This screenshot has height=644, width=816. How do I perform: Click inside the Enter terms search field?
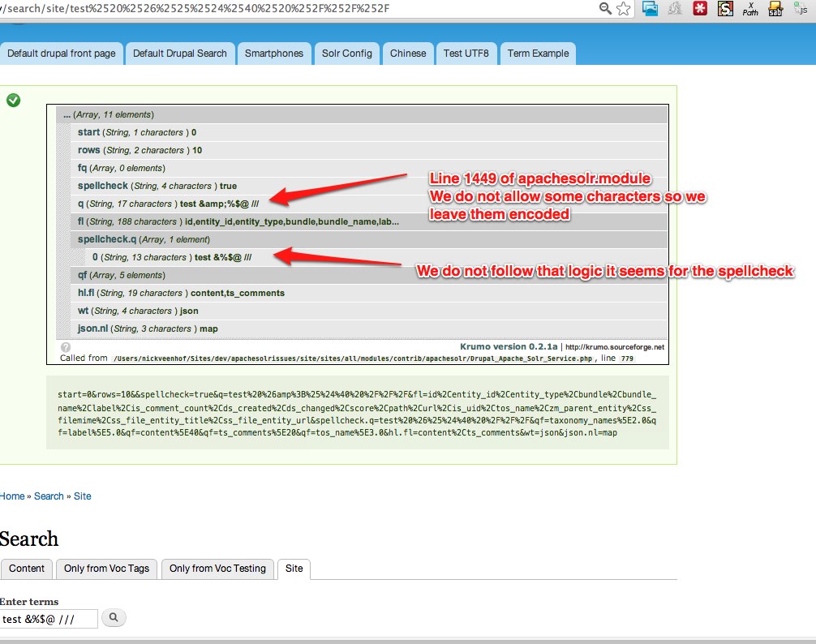(x=49, y=617)
